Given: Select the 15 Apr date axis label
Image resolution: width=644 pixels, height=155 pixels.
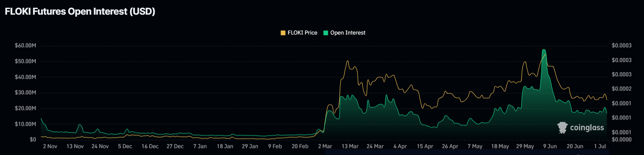Looking at the screenshot, I should tap(425, 146).
